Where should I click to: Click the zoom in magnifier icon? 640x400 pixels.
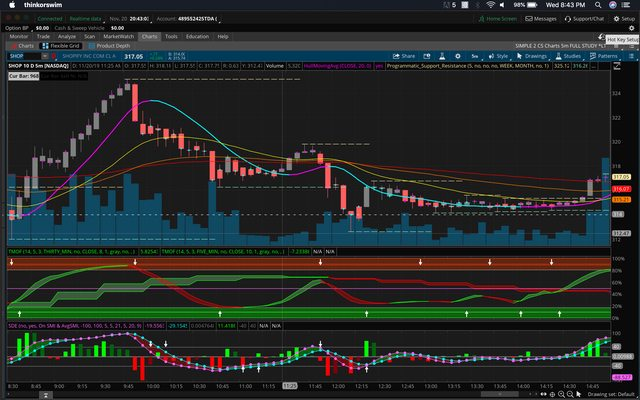click(561, 394)
